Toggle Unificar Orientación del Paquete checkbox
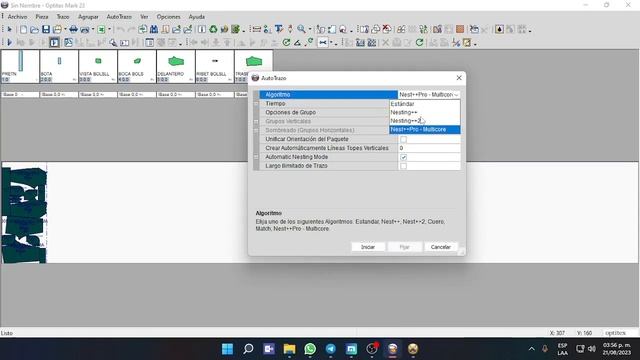Image resolution: width=640 pixels, height=360 pixels. pos(403,139)
